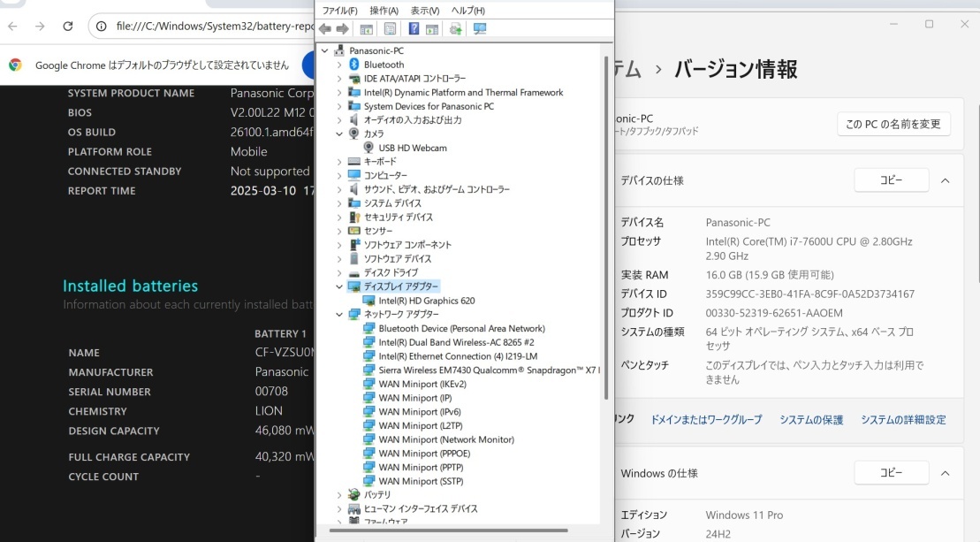
Task: Click the Forward arrow in Device Manager toolbar
Action: (x=343, y=29)
